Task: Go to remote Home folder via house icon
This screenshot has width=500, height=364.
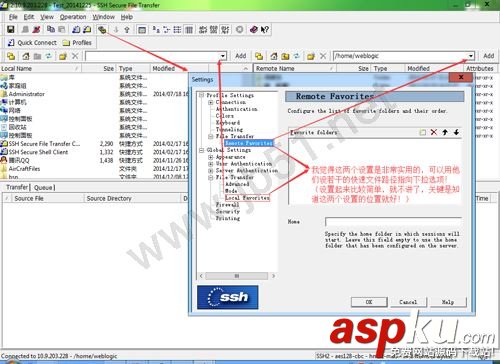Action: pyautogui.click(x=274, y=56)
